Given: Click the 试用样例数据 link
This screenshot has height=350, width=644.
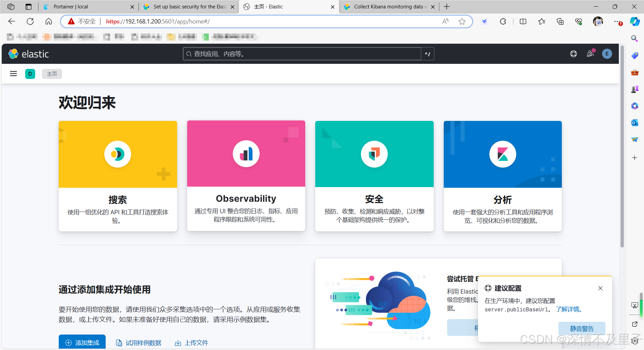Looking at the screenshot, I should [139, 343].
